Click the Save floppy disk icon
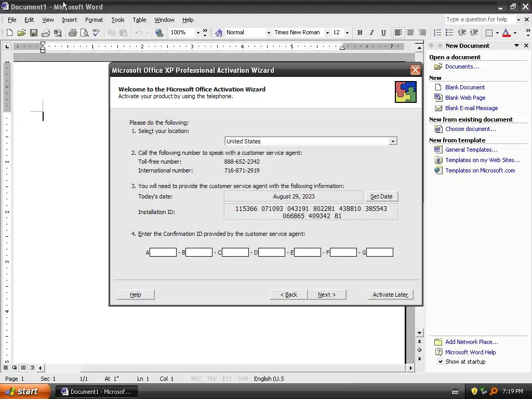The height and width of the screenshot is (399, 532). pos(34,33)
